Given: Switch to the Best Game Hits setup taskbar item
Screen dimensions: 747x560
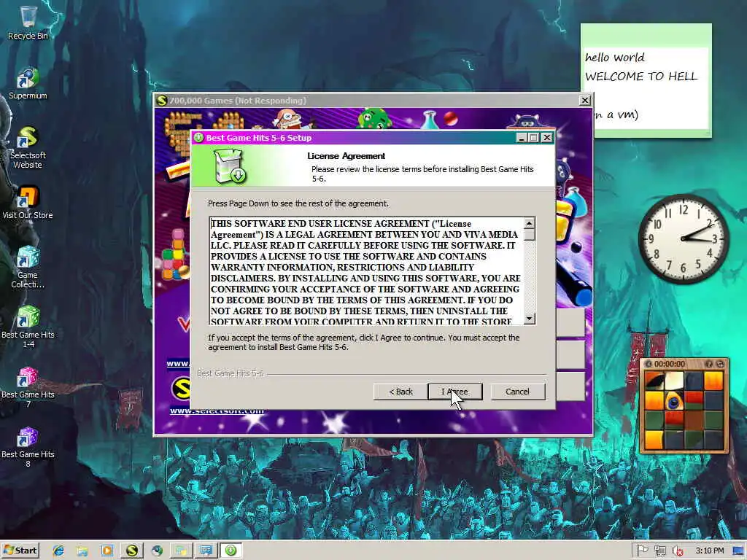Looking at the screenshot, I should [x=231, y=551].
